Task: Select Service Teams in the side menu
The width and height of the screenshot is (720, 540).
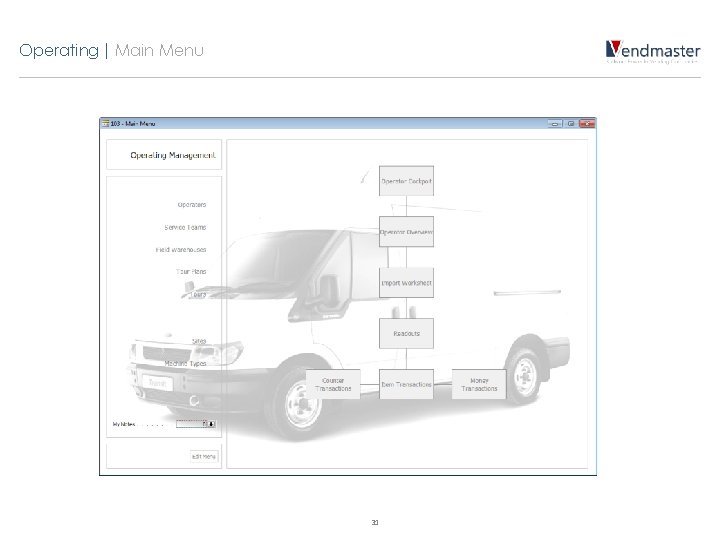Action: pos(185,227)
